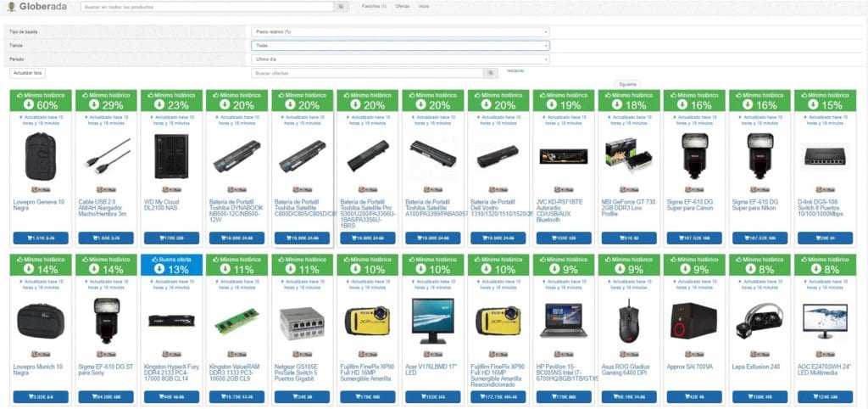868x409 pixels.
Task: Open the Ofertas menu item
Action: click(x=402, y=6)
